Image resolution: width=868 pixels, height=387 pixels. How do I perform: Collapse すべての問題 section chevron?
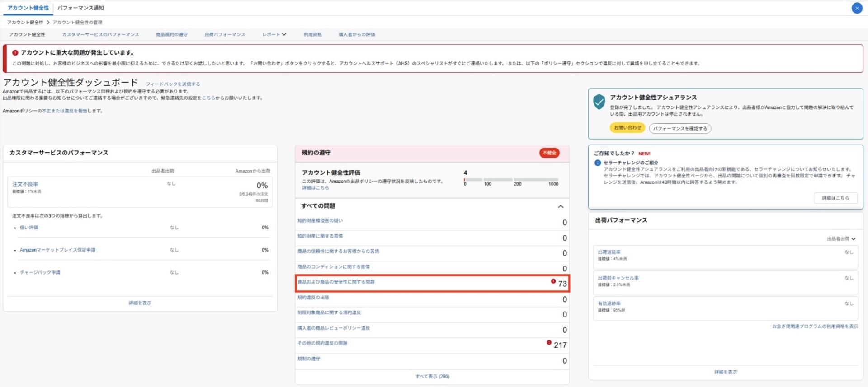(561, 206)
